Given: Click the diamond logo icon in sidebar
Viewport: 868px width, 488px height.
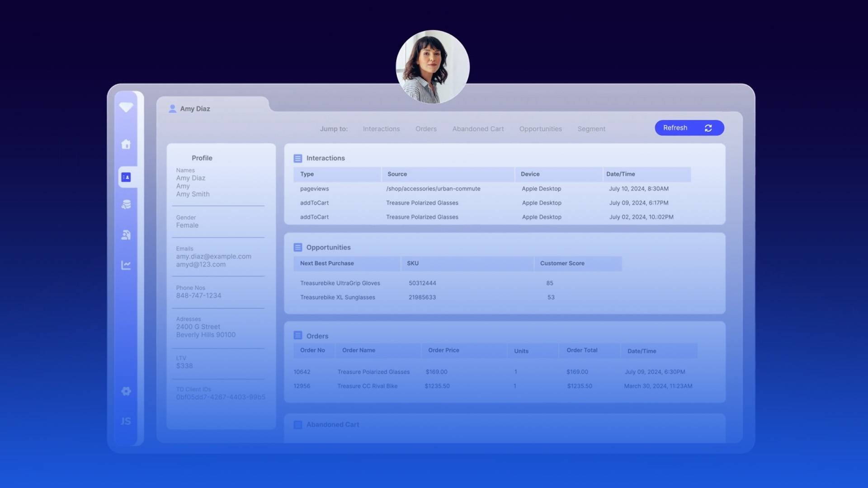Looking at the screenshot, I should pos(126,107).
